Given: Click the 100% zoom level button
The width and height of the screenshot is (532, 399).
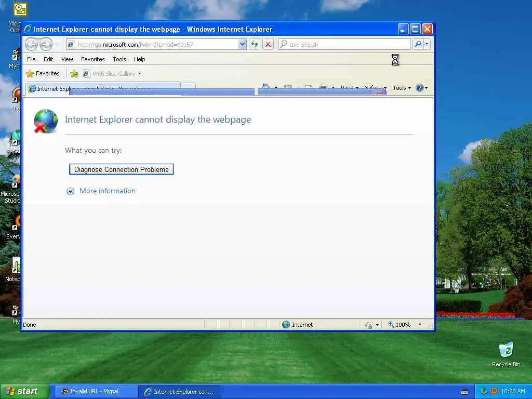Looking at the screenshot, I should click(x=400, y=325).
